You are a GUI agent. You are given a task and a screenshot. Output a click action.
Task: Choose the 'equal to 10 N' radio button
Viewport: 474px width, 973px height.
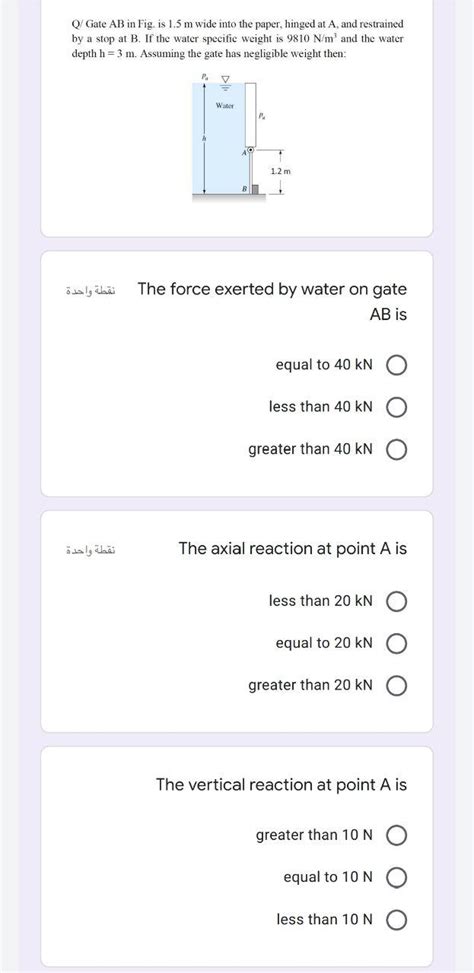[x=397, y=877]
